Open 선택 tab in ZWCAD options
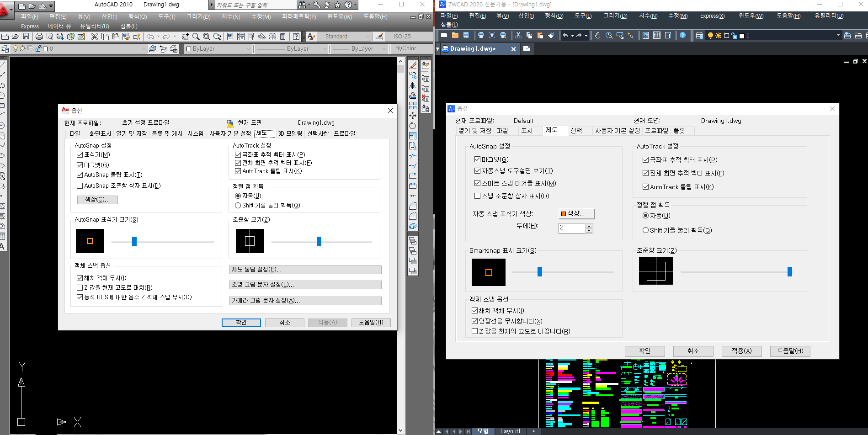The image size is (868, 435). (576, 131)
